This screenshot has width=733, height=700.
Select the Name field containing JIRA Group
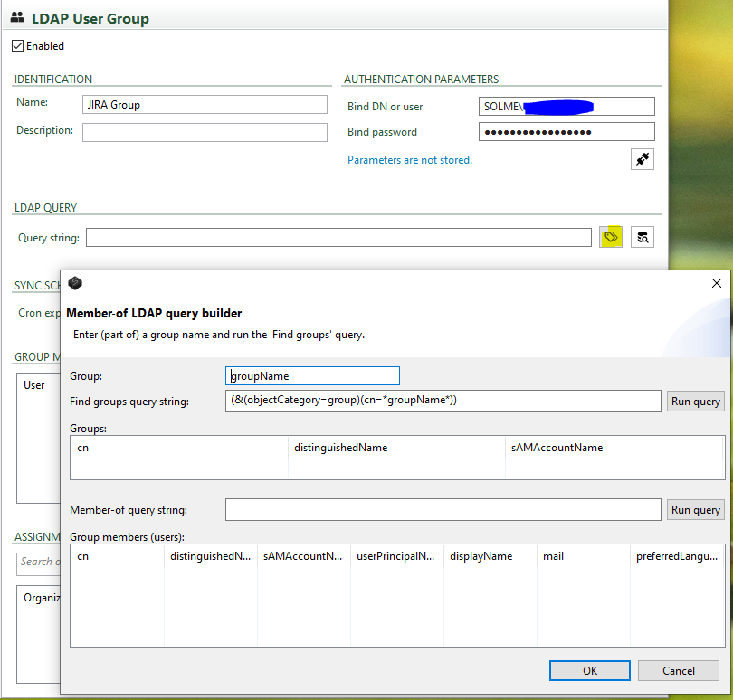click(205, 105)
